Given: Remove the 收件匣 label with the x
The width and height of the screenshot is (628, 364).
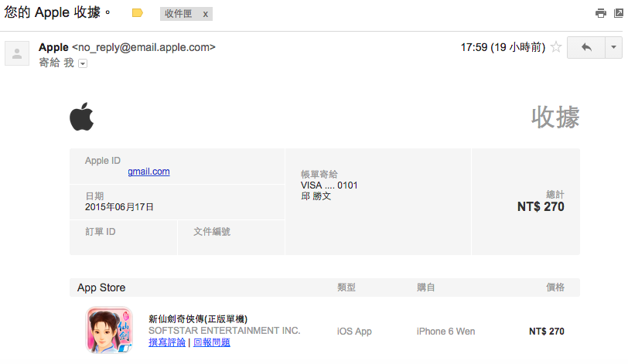Looking at the screenshot, I should [205, 14].
